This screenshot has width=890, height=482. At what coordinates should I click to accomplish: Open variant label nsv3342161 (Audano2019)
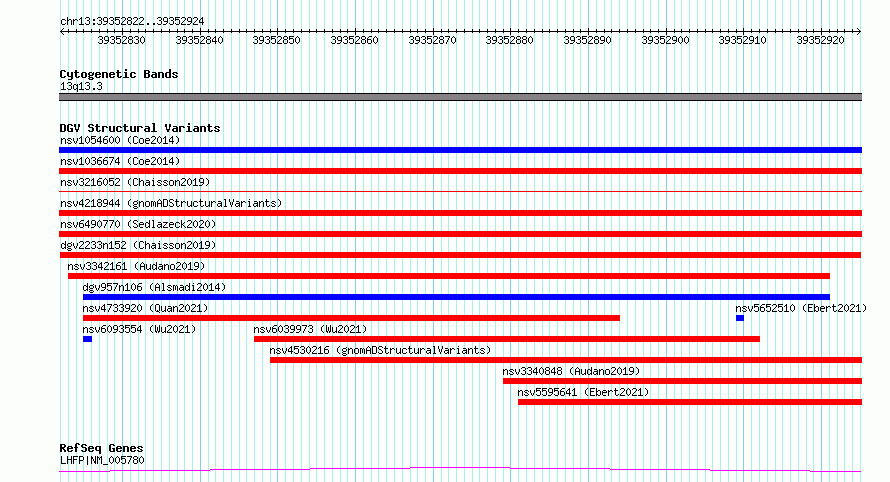[x=136, y=266]
